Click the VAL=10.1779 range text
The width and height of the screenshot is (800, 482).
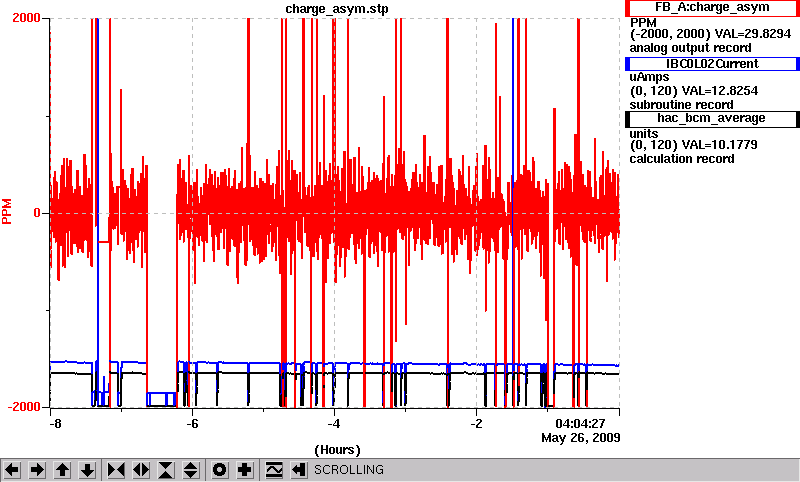tap(694, 145)
